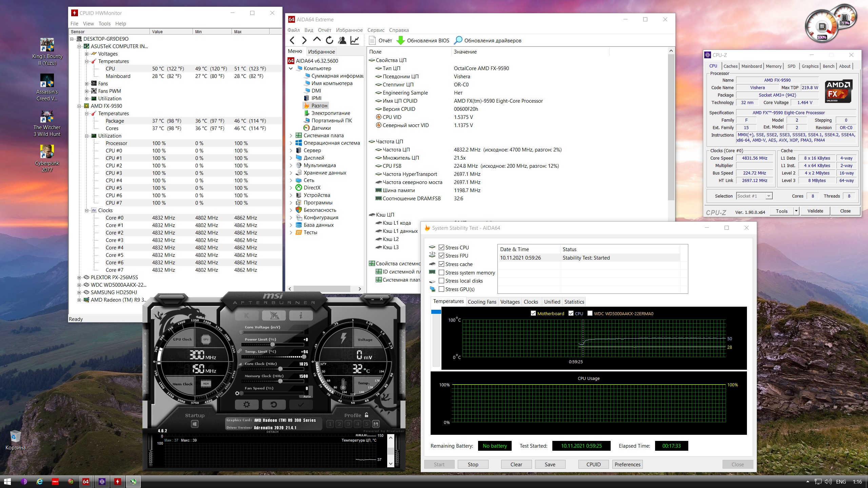
Task: Click the AIDA64 graph chart toolbar icon
Action: pyautogui.click(x=355, y=40)
